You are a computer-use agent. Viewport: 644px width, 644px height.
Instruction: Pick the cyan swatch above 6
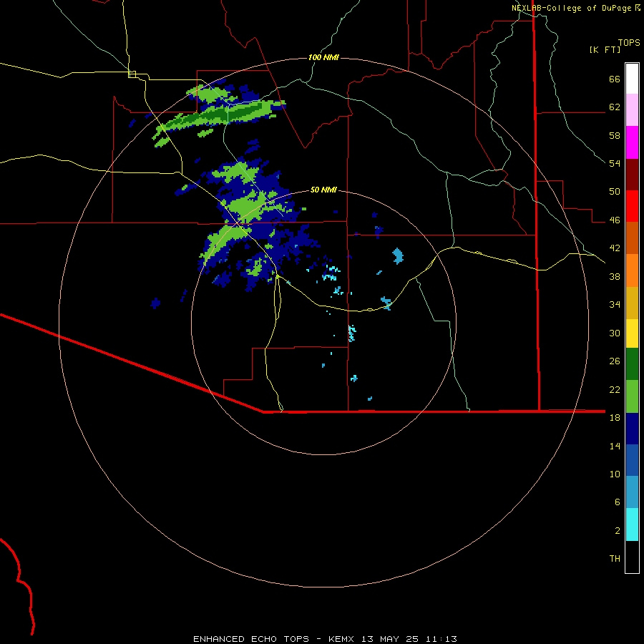coord(632,525)
